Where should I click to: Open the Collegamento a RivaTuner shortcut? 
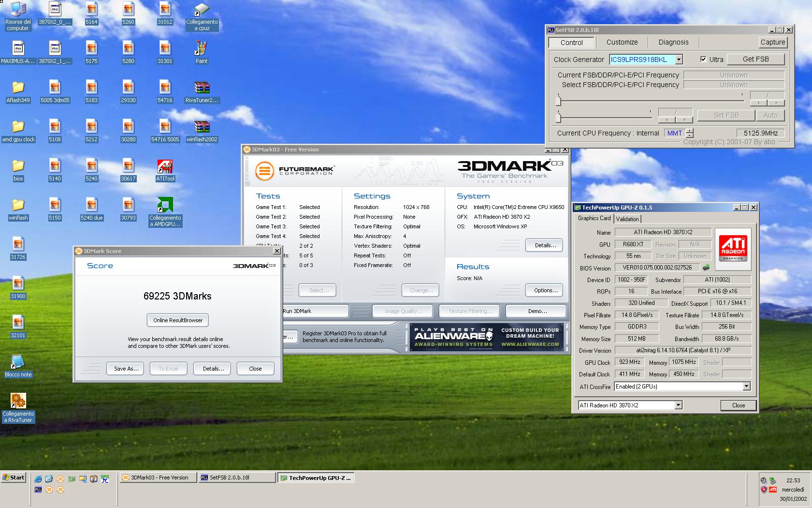18,408
